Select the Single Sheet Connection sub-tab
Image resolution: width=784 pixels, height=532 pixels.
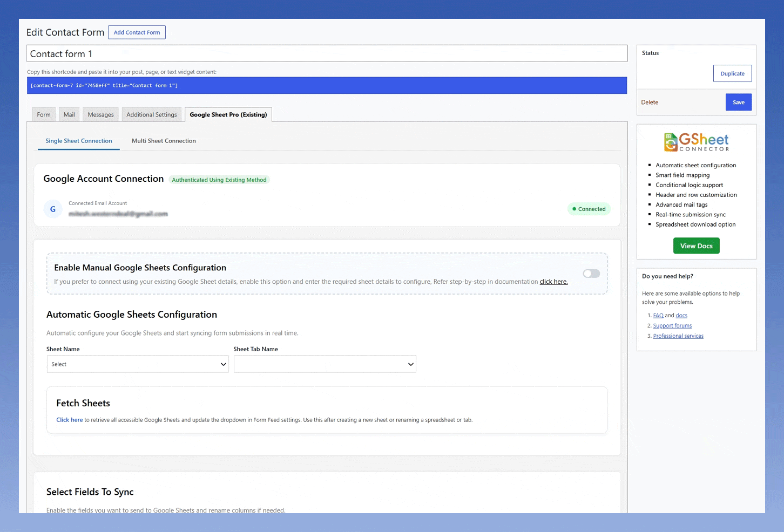click(x=79, y=141)
